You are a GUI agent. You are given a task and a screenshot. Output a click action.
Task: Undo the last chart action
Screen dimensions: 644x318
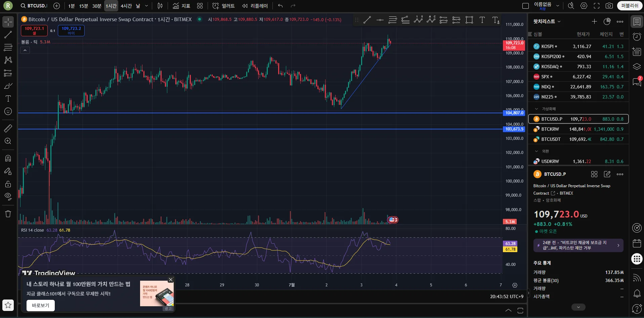(281, 6)
